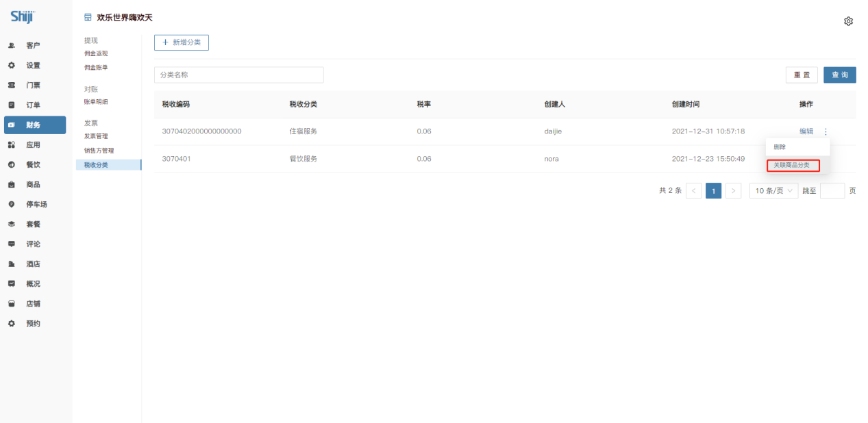Screen dimensions: 868x423
Task: Click 编辑 link for the 住宿服务 row
Action: coord(806,131)
